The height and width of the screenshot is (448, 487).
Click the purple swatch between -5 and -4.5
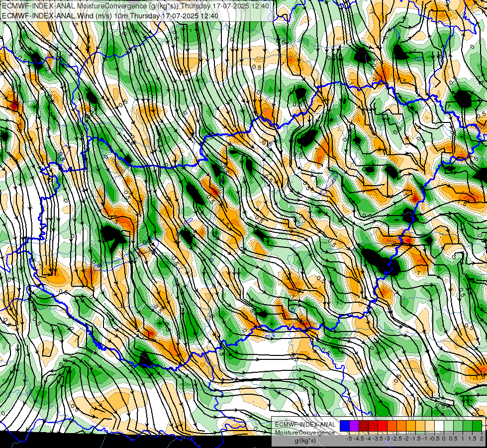[354, 426]
